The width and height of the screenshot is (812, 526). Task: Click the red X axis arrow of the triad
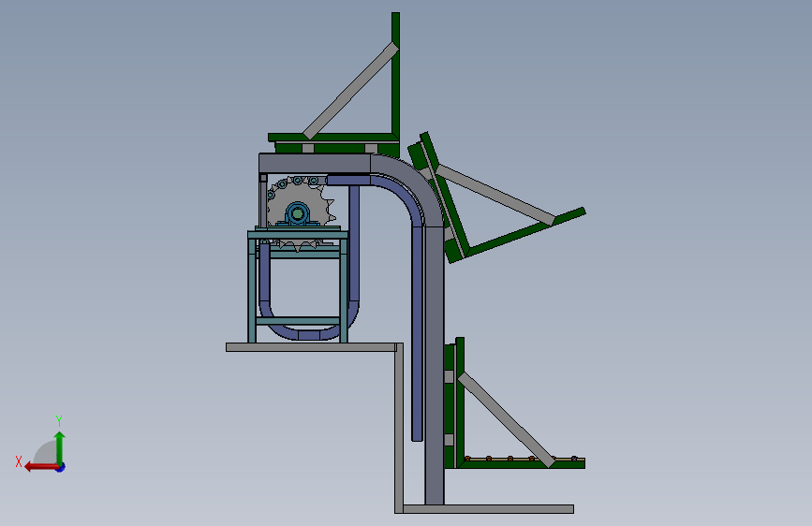pyautogui.click(x=41, y=467)
